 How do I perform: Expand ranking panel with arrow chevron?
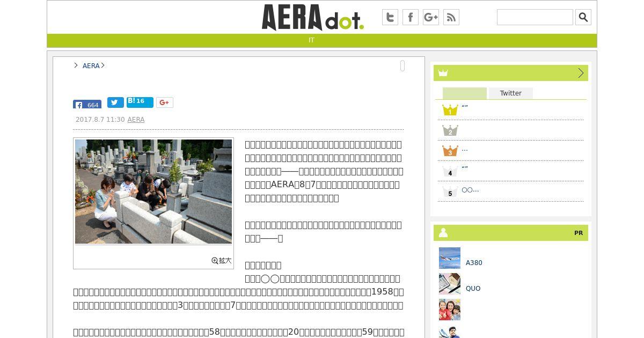581,73
